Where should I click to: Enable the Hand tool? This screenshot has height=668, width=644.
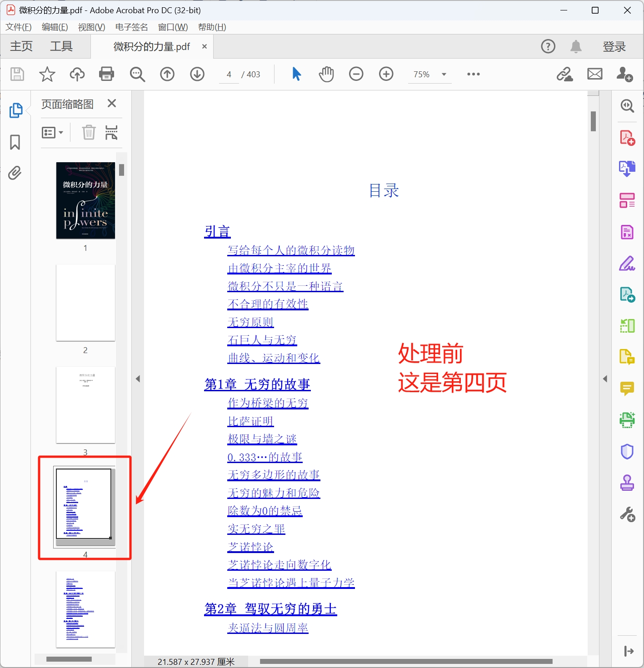[x=326, y=74]
